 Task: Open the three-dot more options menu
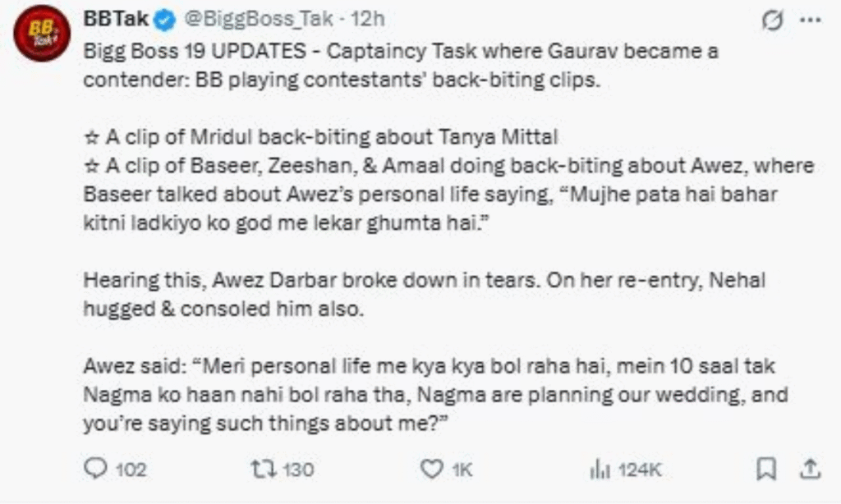click(810, 20)
